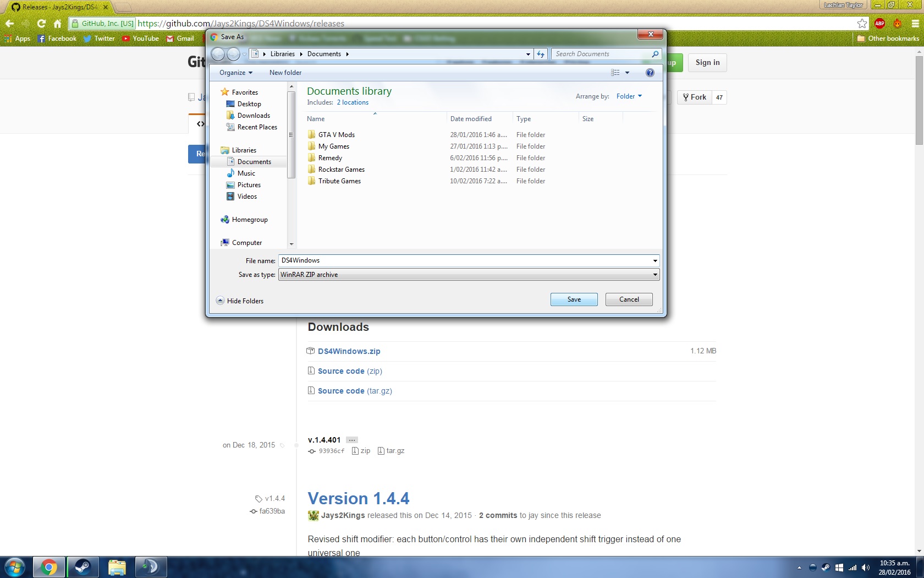This screenshot has width=924, height=578.
Task: Open the Adblock Plus extension icon
Action: 879,23
